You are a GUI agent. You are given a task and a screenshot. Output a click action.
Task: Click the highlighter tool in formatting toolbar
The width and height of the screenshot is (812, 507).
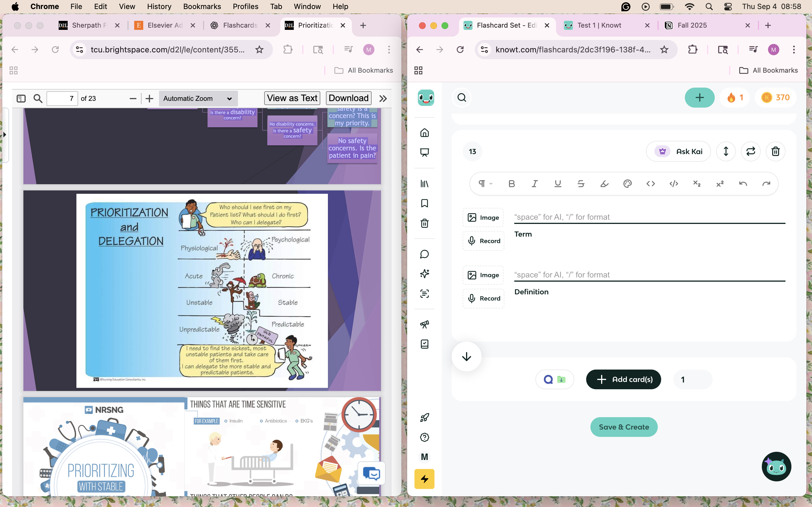point(604,183)
